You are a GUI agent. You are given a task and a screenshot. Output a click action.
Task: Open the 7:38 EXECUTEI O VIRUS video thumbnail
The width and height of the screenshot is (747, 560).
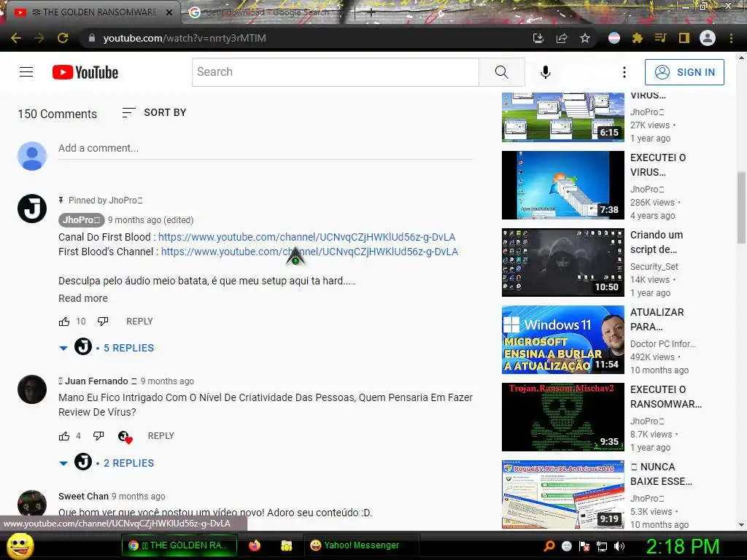coord(562,185)
